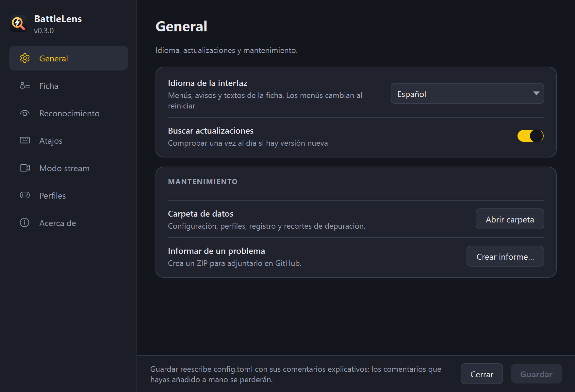Click the info icon beside Acerca de

coord(25,223)
